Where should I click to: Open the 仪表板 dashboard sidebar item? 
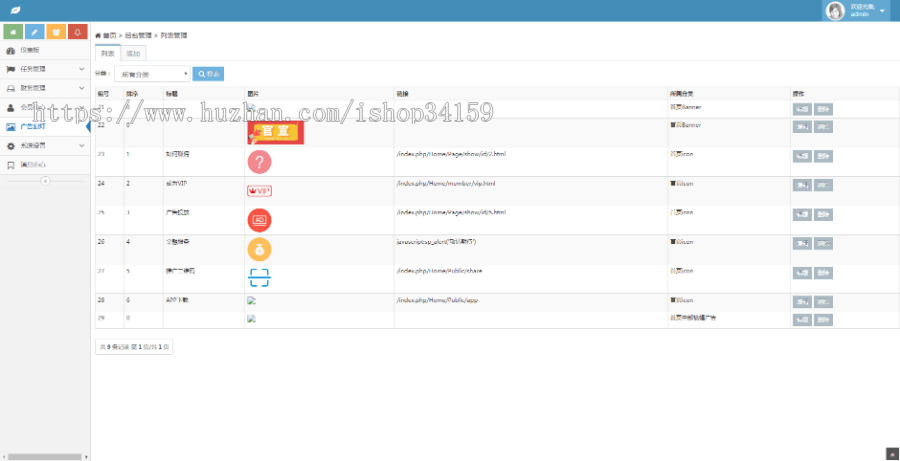click(30, 50)
